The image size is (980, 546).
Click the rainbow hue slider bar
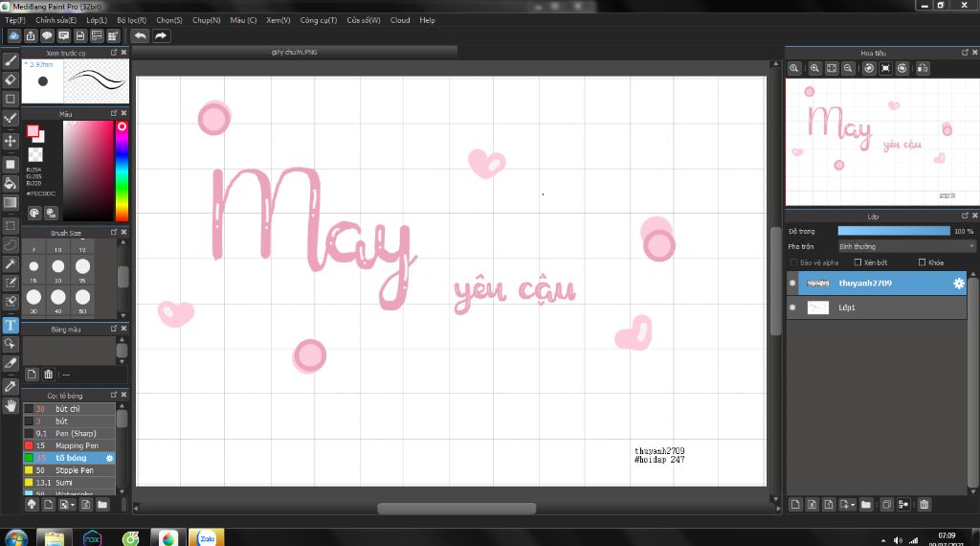122,171
